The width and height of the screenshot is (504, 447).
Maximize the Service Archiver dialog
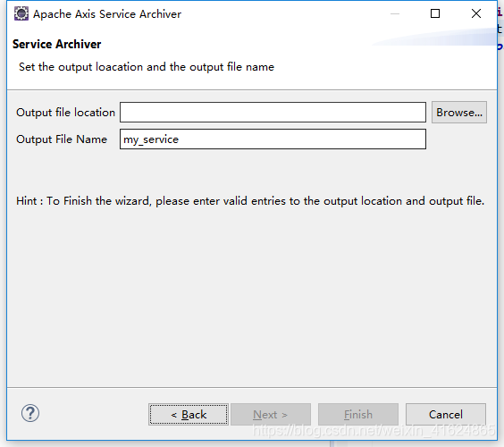pos(435,13)
